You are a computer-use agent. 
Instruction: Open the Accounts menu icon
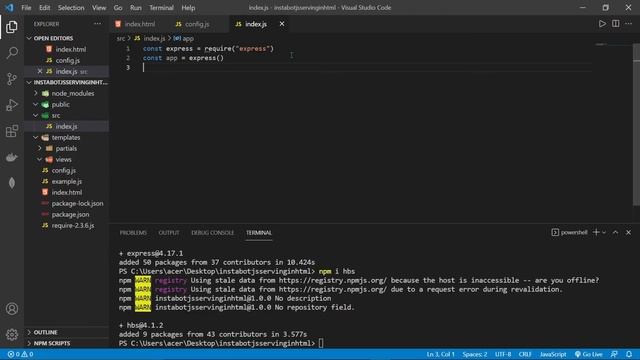pyautogui.click(x=12, y=309)
